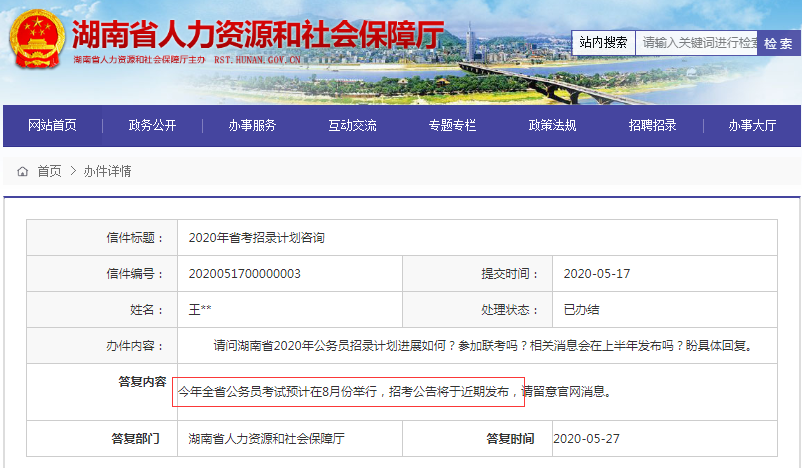Click the letter number 2020051700000003
Screen dimensions: 802x468
coord(244,274)
